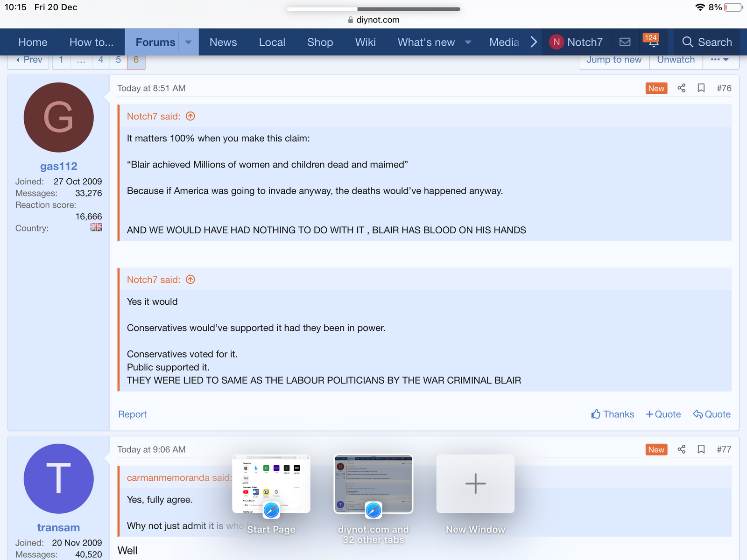Expand the What's new dropdown arrow

click(x=468, y=42)
